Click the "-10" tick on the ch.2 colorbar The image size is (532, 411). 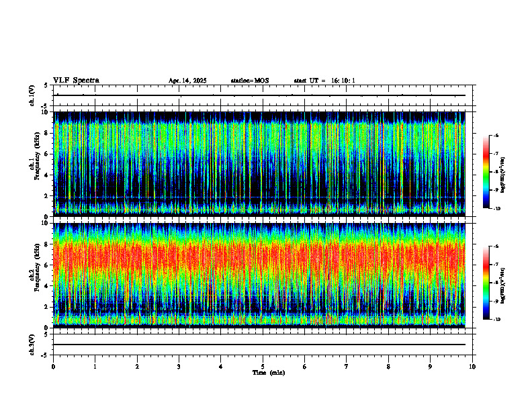click(497, 320)
